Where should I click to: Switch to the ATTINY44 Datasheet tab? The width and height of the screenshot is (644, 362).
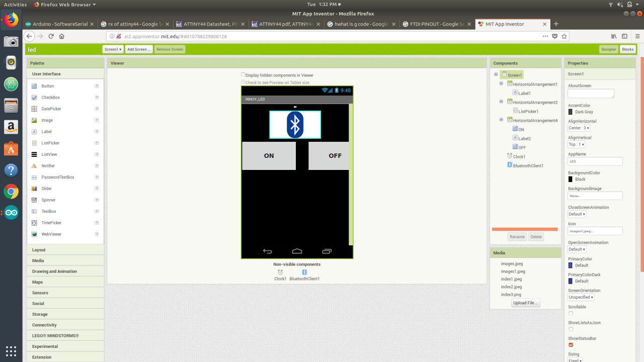tap(210, 24)
